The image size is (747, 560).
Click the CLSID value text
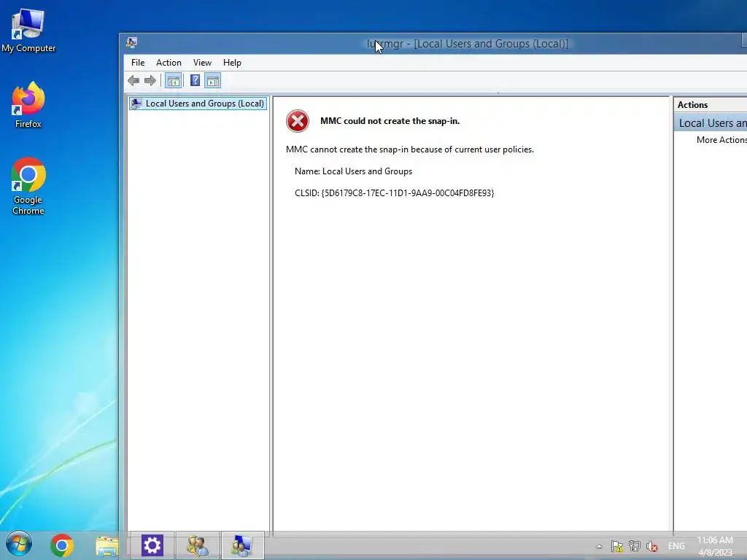click(x=408, y=192)
